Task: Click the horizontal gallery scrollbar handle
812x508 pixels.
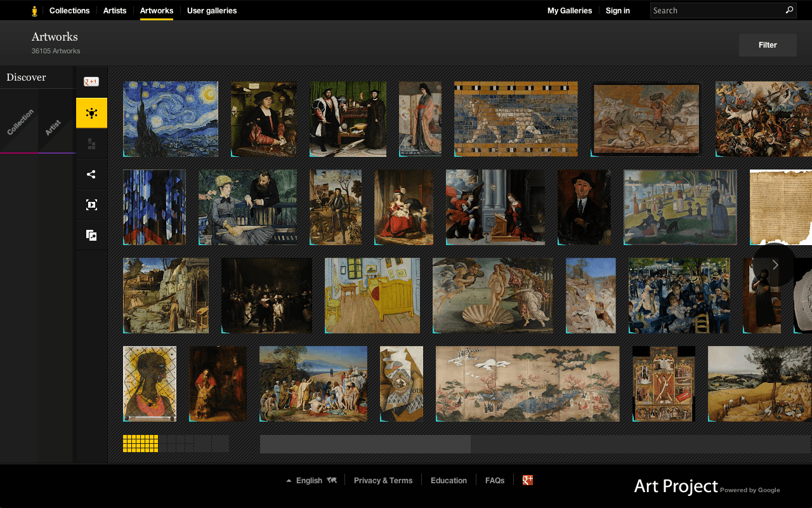Action: click(365, 444)
